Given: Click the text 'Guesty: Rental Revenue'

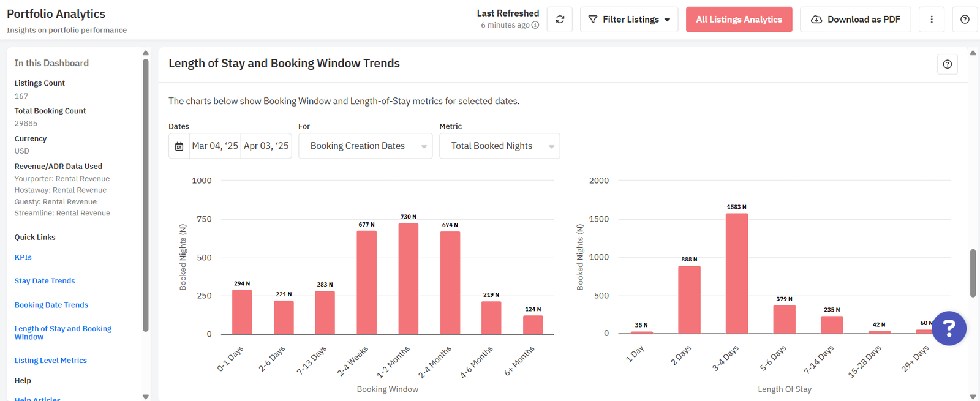Looking at the screenshot, I should (56, 202).
